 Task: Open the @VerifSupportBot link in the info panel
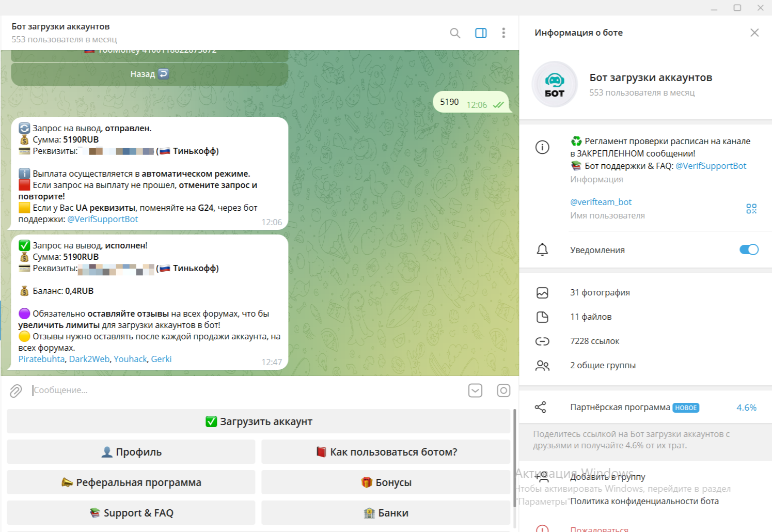click(711, 166)
